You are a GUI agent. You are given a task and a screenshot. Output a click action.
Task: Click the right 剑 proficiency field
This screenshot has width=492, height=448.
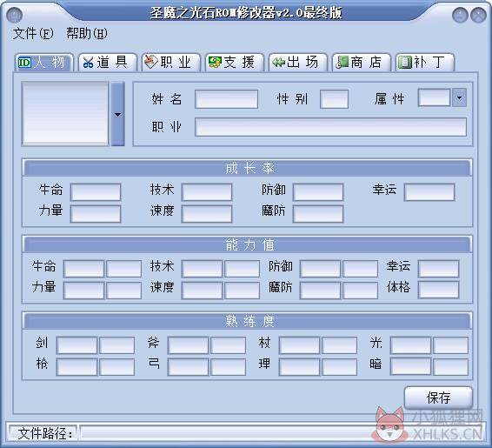[x=117, y=345]
